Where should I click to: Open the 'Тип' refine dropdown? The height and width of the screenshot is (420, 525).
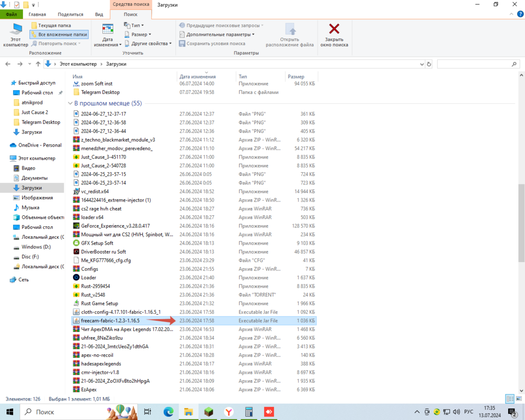click(x=134, y=25)
